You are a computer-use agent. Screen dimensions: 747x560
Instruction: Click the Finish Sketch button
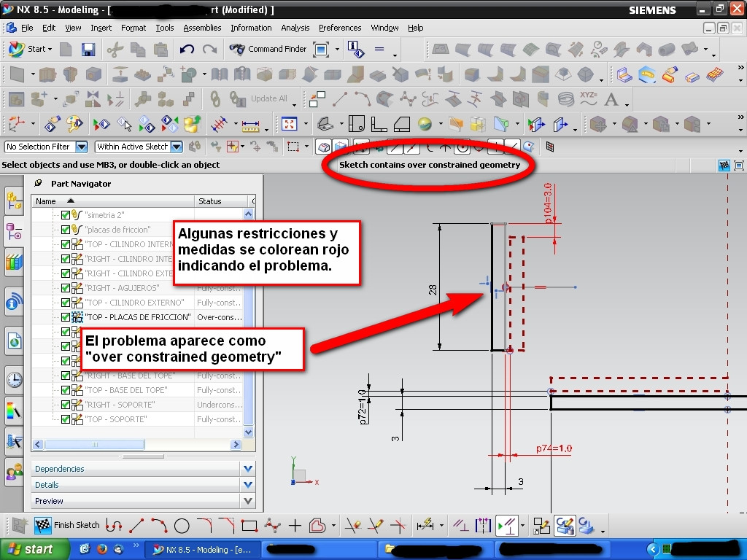coord(68,525)
